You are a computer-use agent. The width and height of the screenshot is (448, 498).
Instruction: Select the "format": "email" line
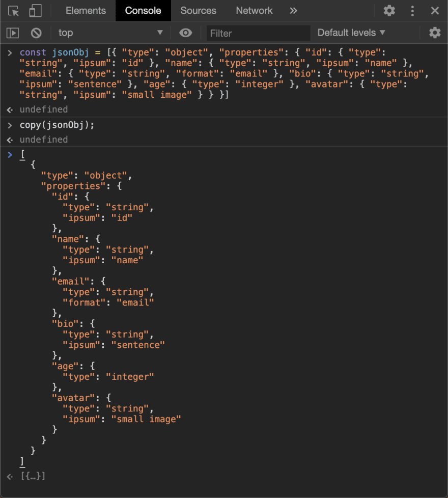(x=108, y=302)
